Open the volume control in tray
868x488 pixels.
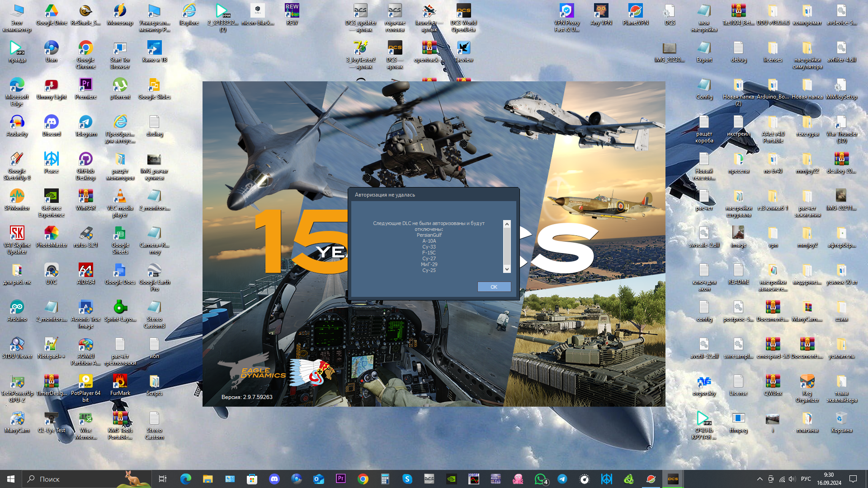(792, 479)
